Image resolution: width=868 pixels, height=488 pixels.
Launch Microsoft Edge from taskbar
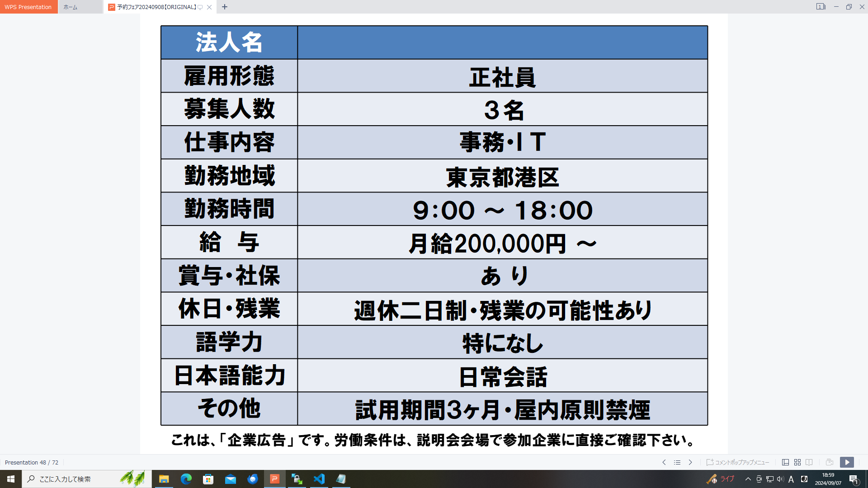click(x=186, y=479)
